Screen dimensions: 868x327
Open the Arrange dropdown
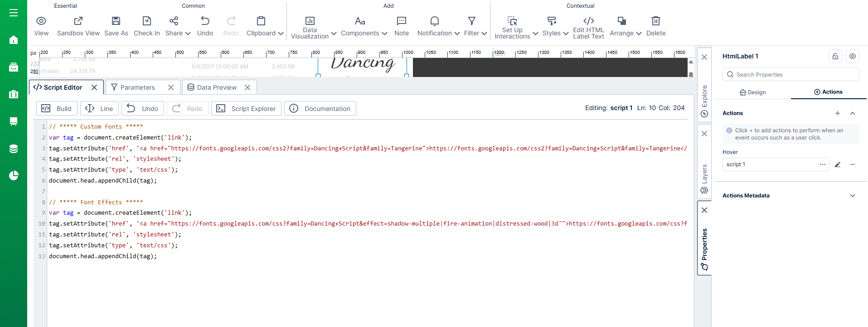point(626,26)
